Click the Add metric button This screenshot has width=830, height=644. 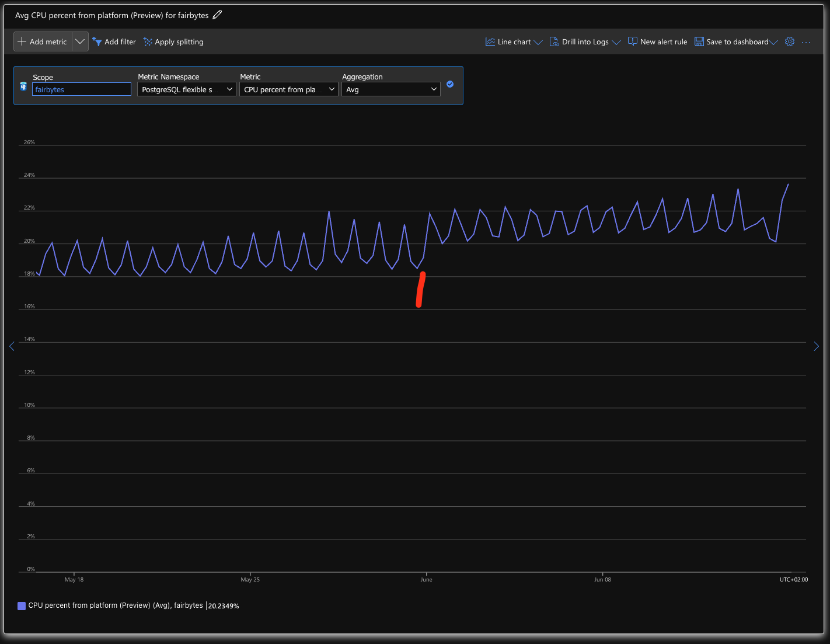click(x=43, y=41)
